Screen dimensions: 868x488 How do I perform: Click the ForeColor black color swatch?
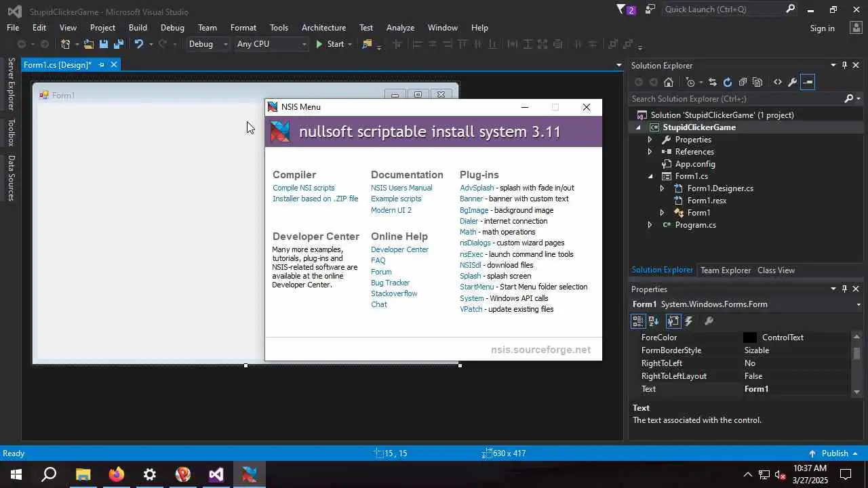click(x=749, y=338)
